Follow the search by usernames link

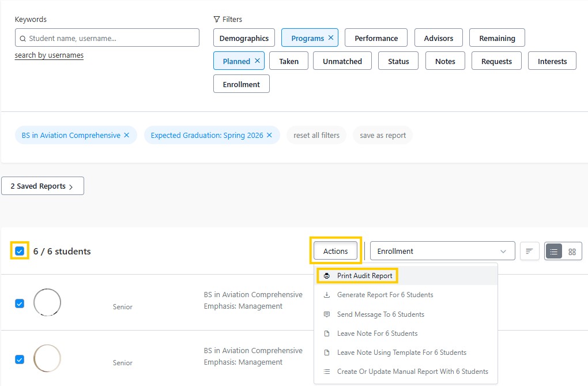(49, 55)
